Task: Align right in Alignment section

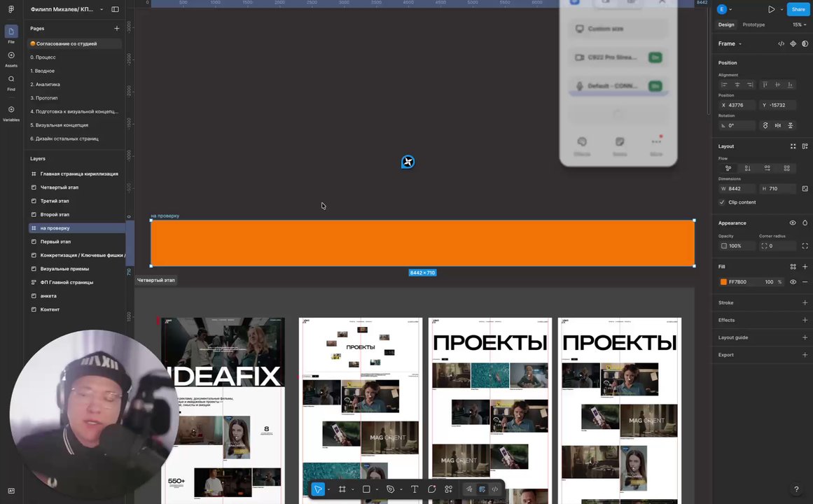Action: point(750,85)
